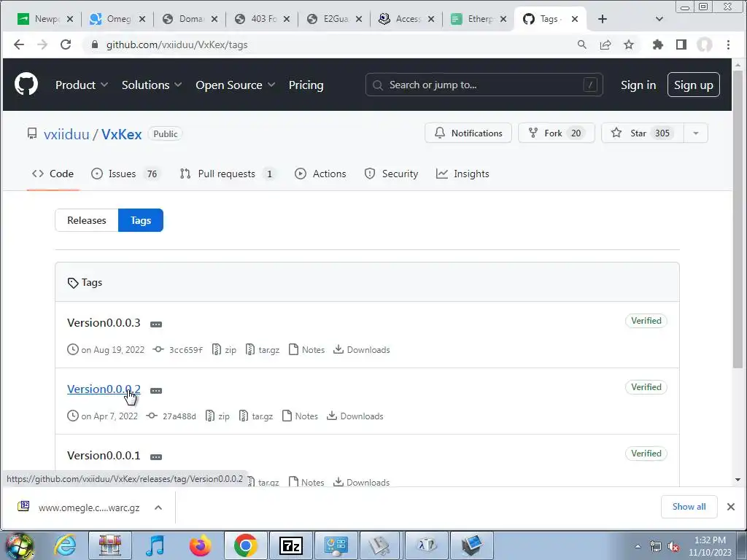Open the Version0.0.0.2 tag link

click(104, 389)
